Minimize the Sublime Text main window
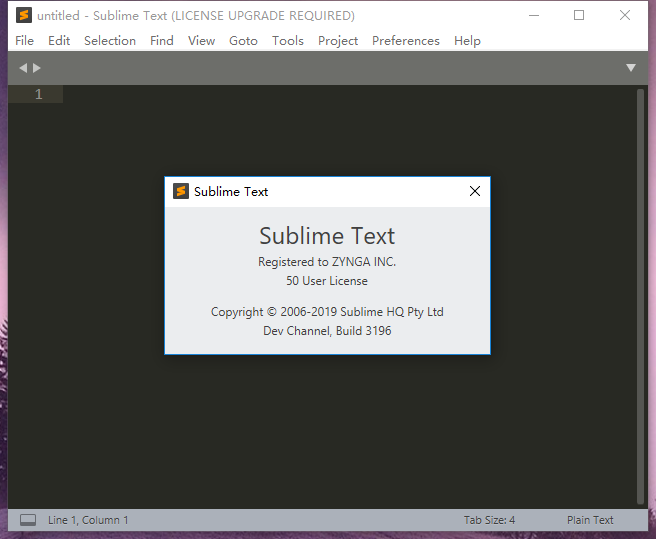 [534, 15]
